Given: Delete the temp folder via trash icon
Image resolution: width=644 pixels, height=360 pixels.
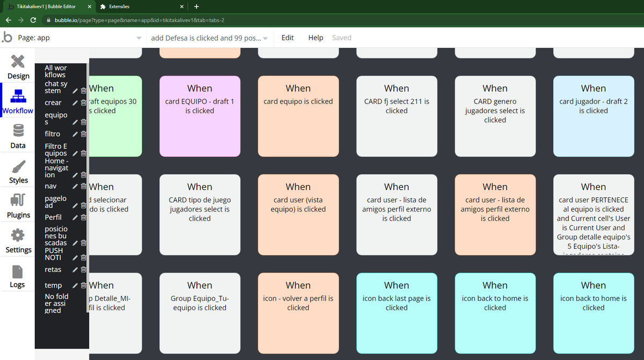Looking at the screenshot, I should (83, 285).
